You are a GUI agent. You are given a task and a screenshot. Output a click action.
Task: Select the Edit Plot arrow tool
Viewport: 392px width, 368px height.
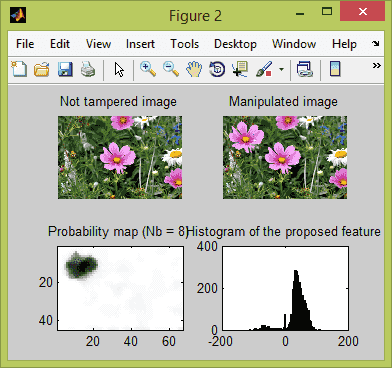click(x=119, y=70)
